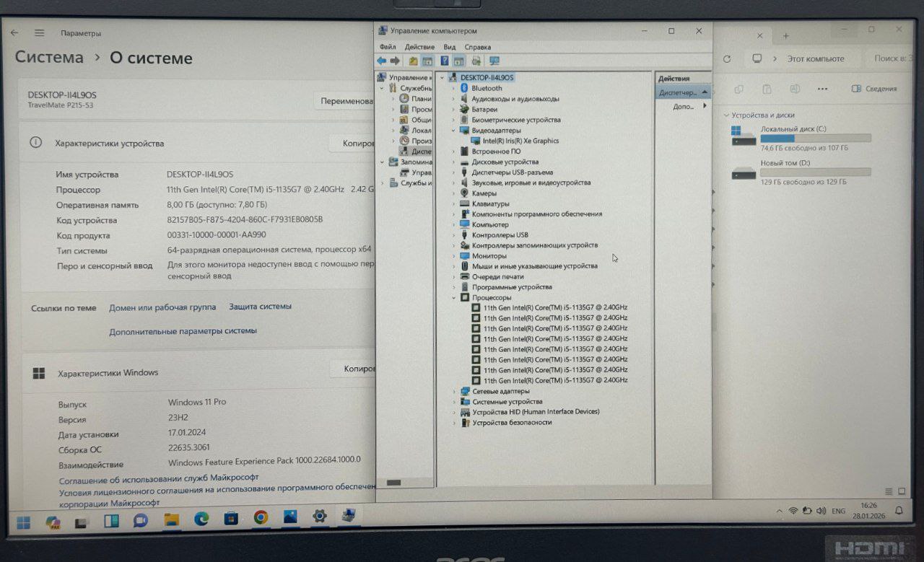
Task: Expand the Сетевые адаптеры category
Action: (x=454, y=391)
